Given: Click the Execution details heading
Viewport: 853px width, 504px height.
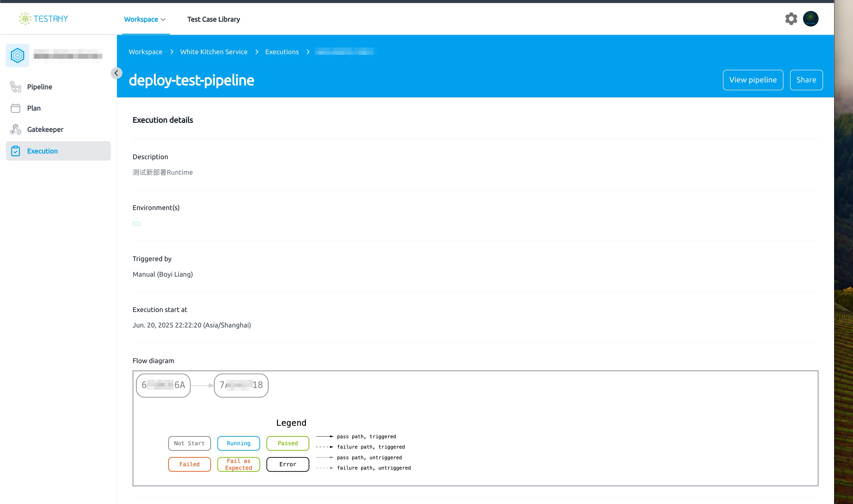Looking at the screenshot, I should point(163,120).
